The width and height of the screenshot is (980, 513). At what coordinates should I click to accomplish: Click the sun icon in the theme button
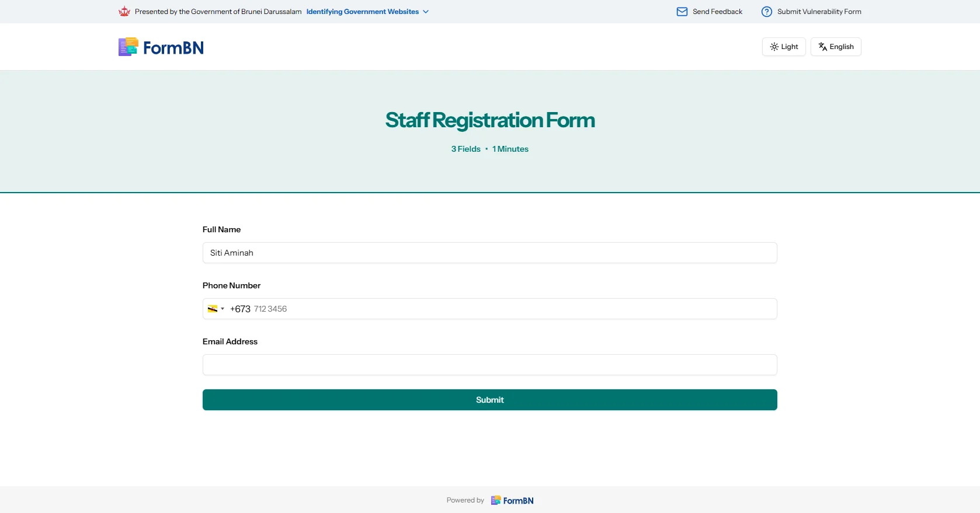pos(774,47)
